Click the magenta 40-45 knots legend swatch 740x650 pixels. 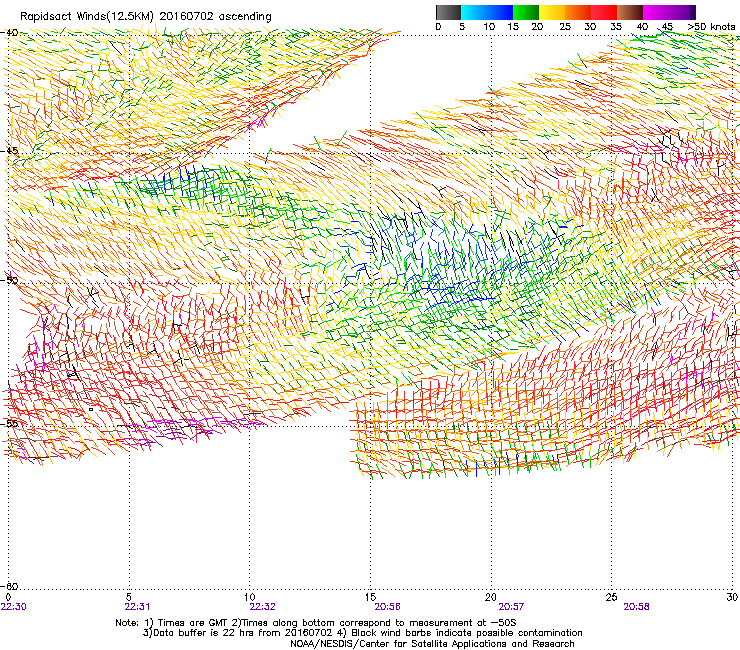tap(656, 12)
